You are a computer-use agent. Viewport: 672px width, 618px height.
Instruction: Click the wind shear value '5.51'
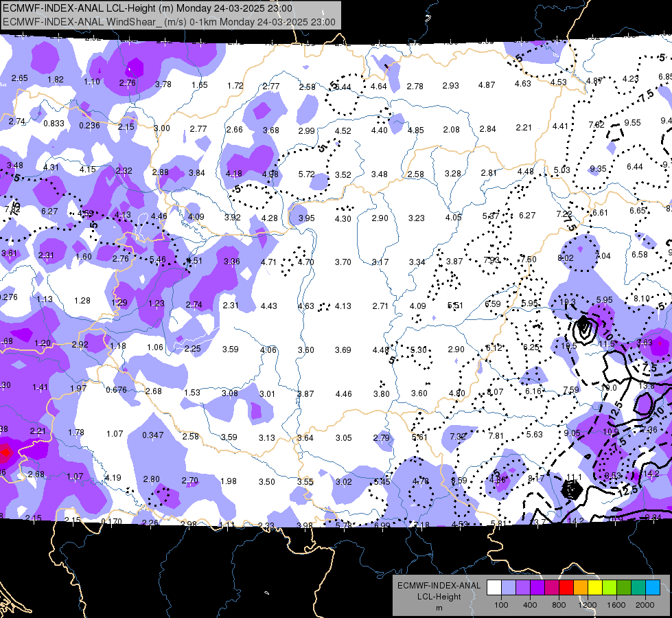[455, 306]
